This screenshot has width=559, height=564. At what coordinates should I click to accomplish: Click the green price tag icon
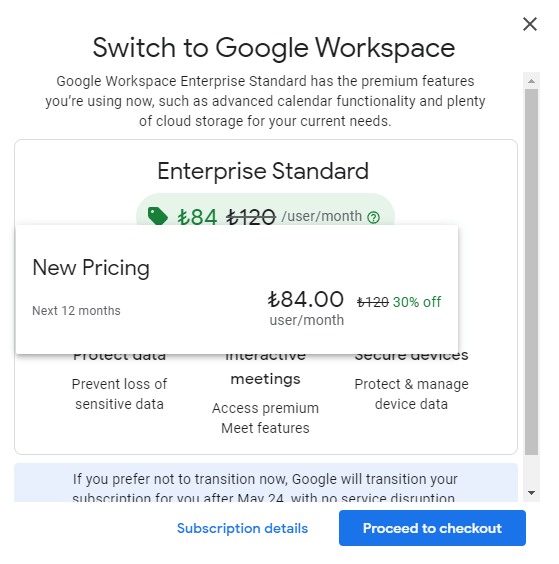(158, 216)
